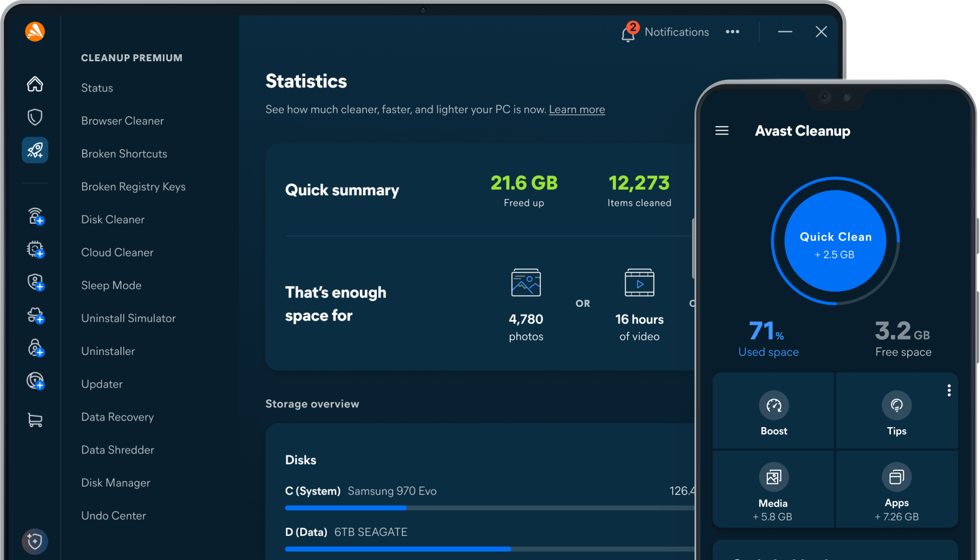
Task: Tap the Boost gauge icon on the phone
Action: (x=774, y=405)
